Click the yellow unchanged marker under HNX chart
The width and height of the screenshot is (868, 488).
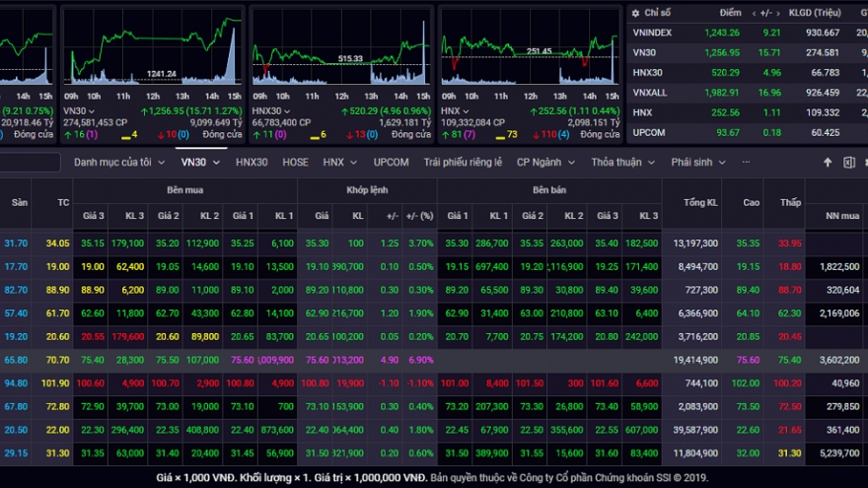click(x=498, y=134)
